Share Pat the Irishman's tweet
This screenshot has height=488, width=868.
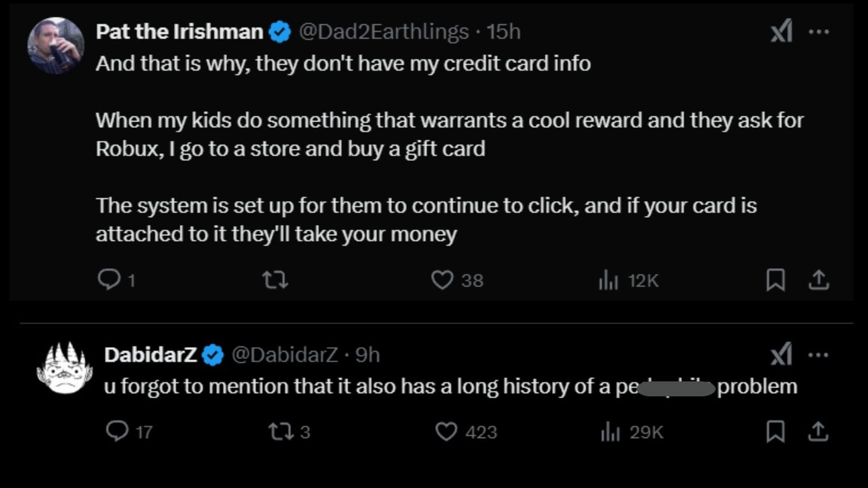coord(819,279)
